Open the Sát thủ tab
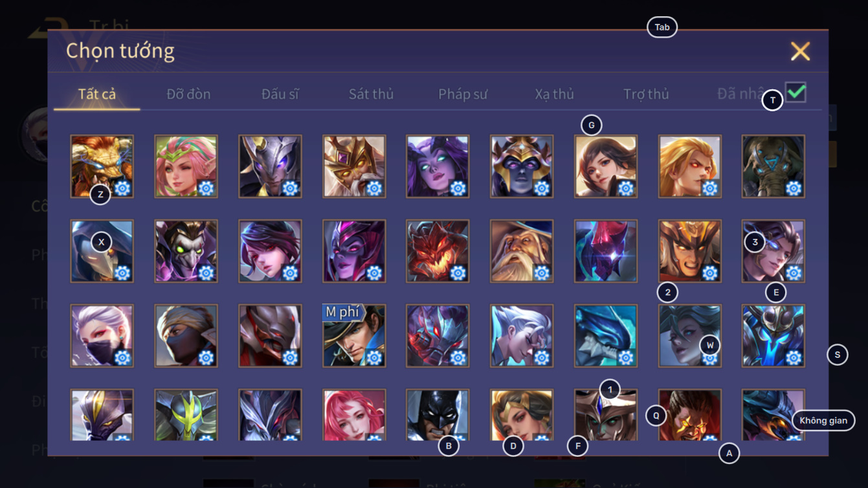This screenshot has height=488, width=868. pos(371,94)
